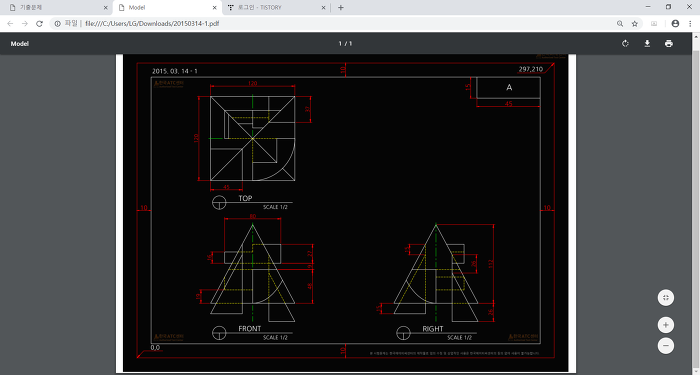Rotate the PDF clockwise
This screenshot has width=700, height=375.
pyautogui.click(x=625, y=43)
